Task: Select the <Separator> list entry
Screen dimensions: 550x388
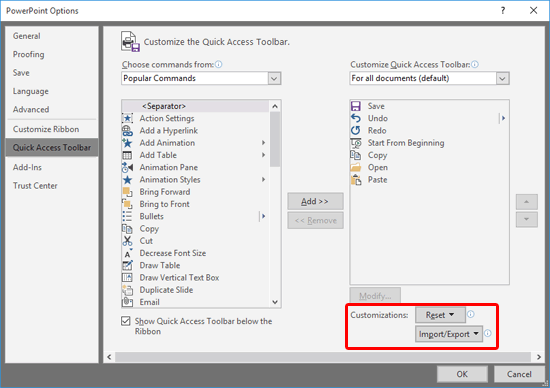Action: (x=196, y=106)
